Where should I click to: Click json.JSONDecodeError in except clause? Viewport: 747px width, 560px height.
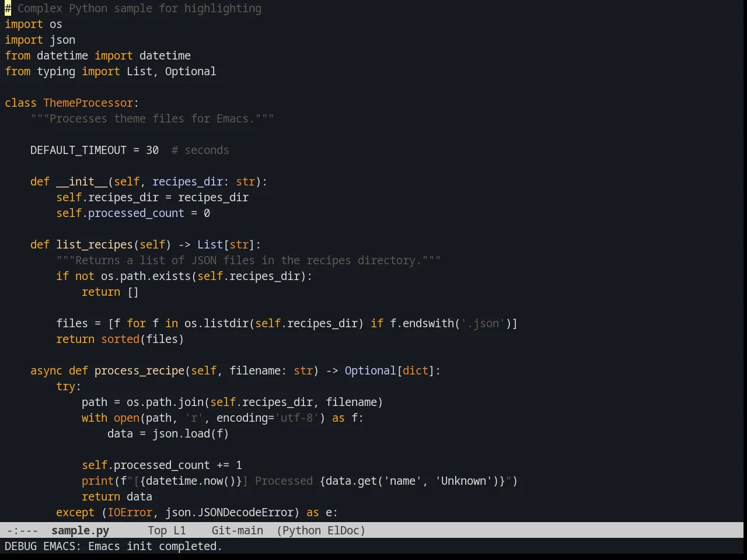pyautogui.click(x=229, y=512)
